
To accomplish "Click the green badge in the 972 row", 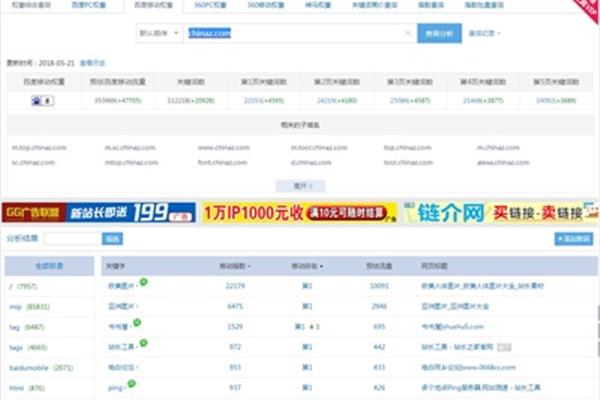I will [x=143, y=343].
